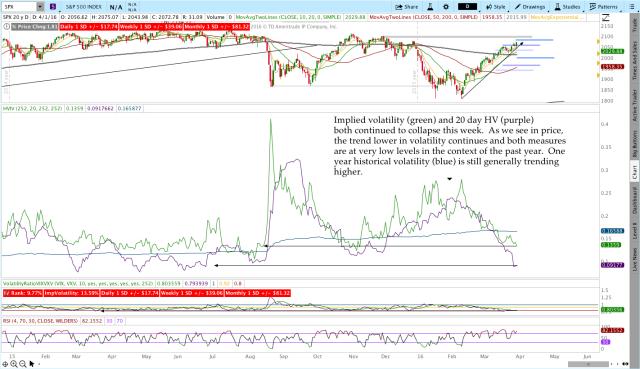Open the small arrow next to cursor tool
640x369 pixels.
39,364
